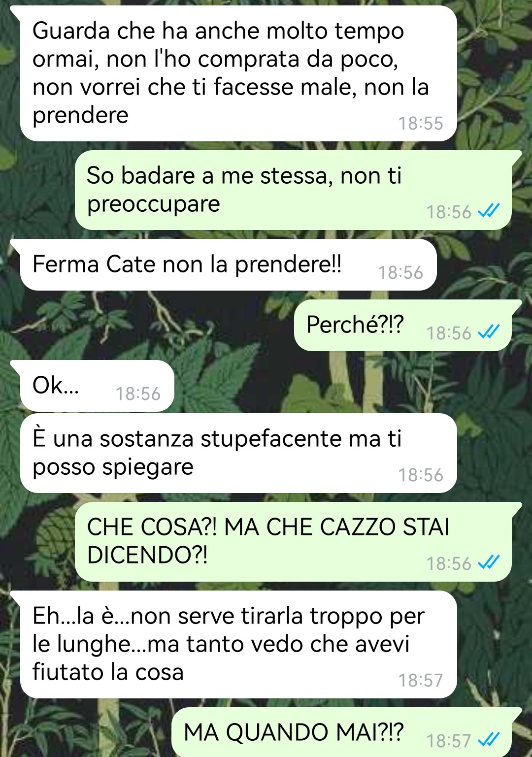Select the 'Ferma Cate non la prendere!!' message
The width and height of the screenshot is (532, 757).
tap(228, 265)
